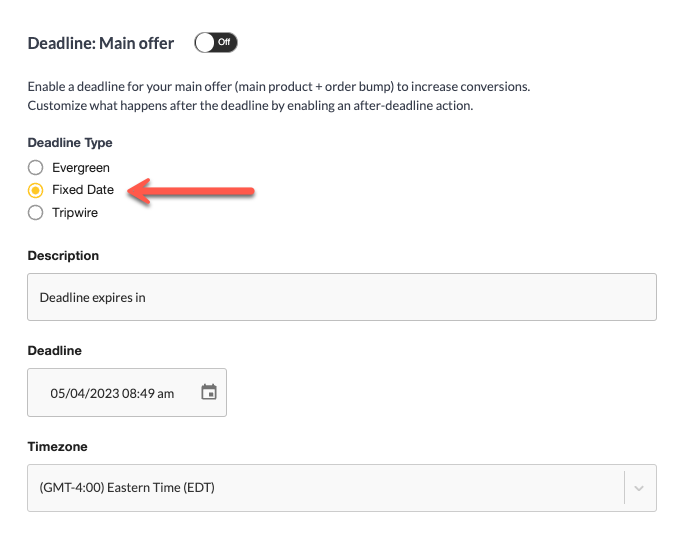Expand timezone list using the chevron arrow
This screenshot has height=547, width=677.
(639, 488)
